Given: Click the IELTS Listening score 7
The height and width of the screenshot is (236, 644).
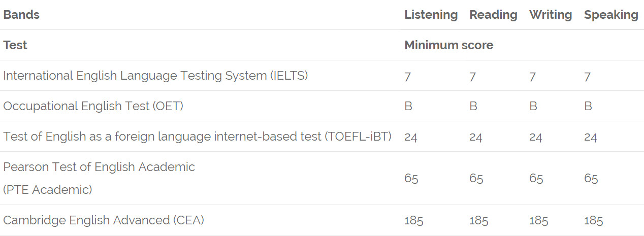Looking at the screenshot, I should click(408, 77).
